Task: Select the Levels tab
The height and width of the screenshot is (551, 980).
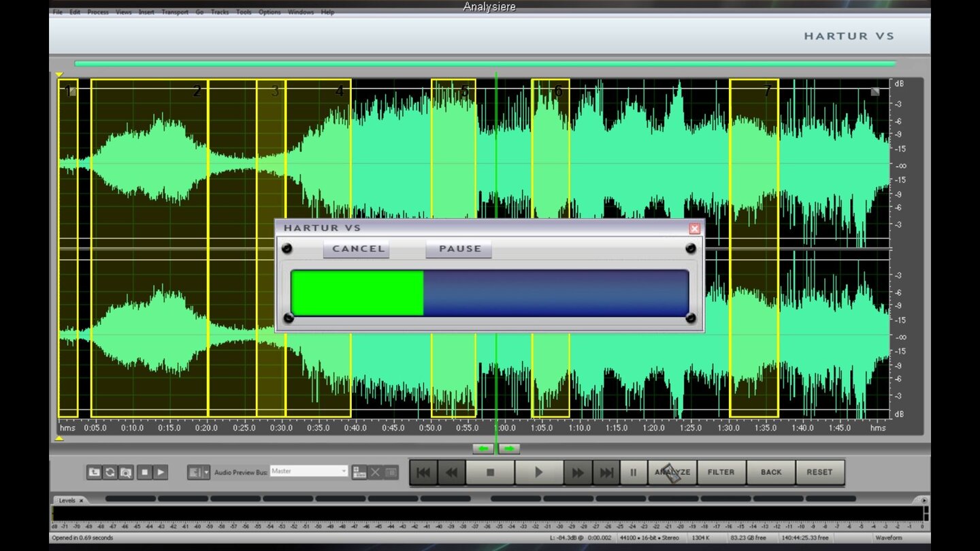Action: click(67, 501)
